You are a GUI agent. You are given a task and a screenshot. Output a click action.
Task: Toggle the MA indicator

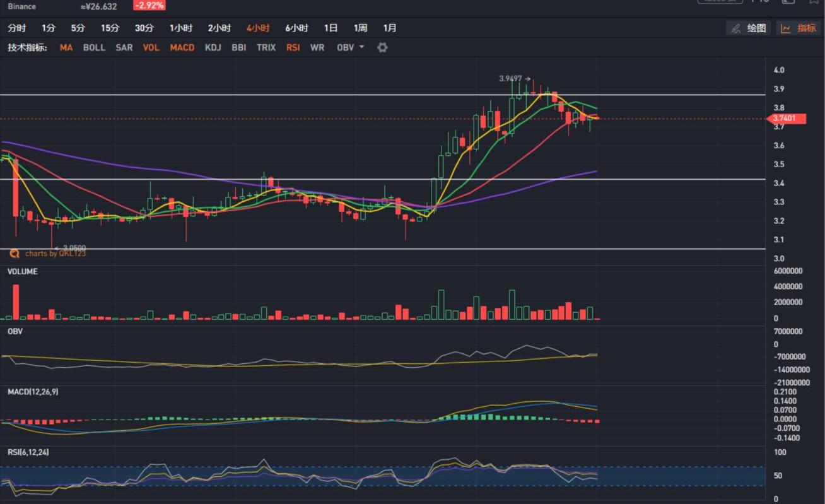click(x=66, y=47)
